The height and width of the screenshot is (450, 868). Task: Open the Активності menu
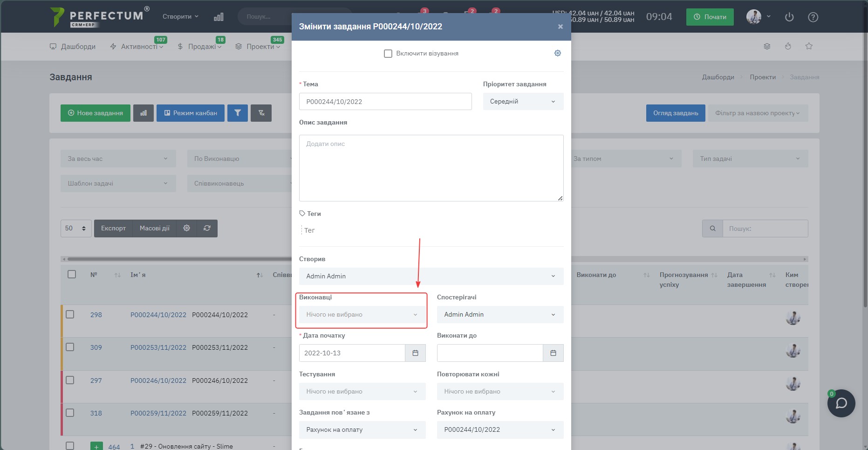pos(137,47)
